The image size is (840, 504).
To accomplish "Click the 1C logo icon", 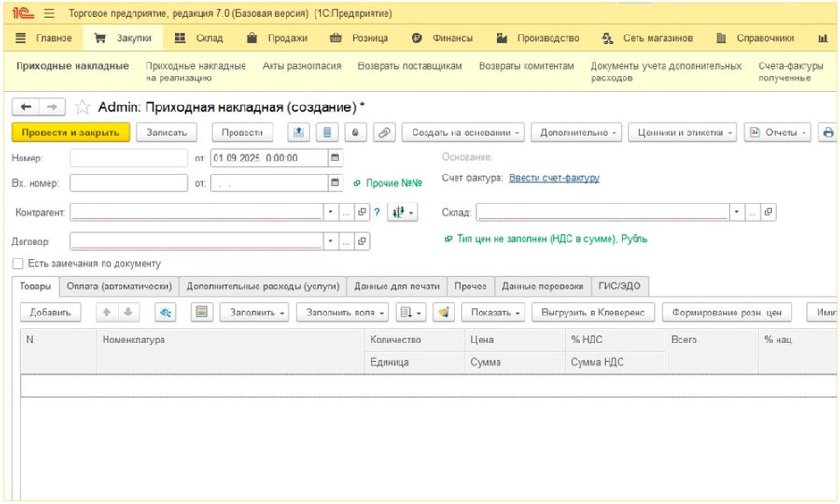I will coord(22,13).
